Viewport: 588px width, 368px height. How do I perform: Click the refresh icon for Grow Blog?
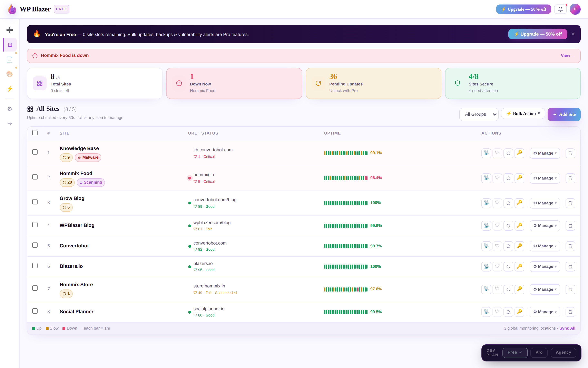coord(508,203)
